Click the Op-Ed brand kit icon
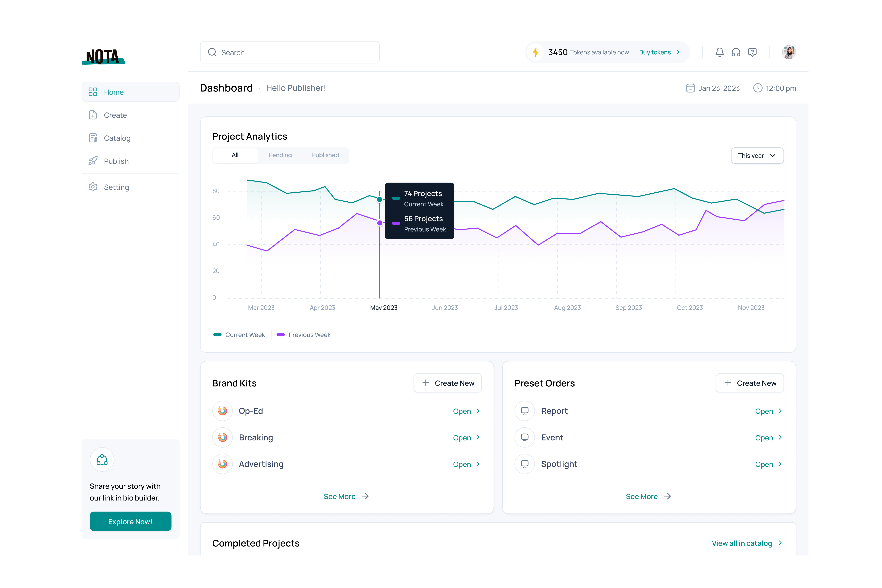The height and width of the screenshot is (588, 882). tap(222, 411)
